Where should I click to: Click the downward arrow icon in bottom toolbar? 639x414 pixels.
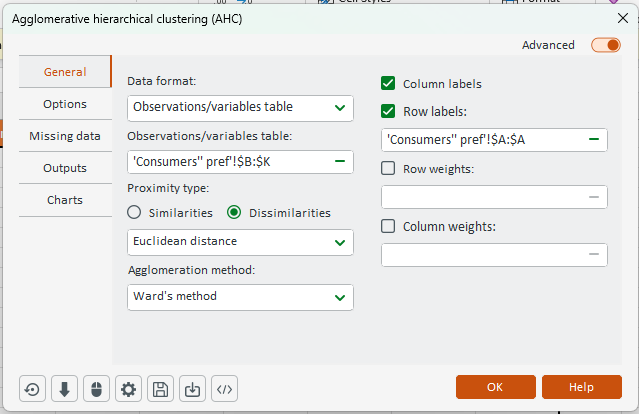tap(64, 389)
